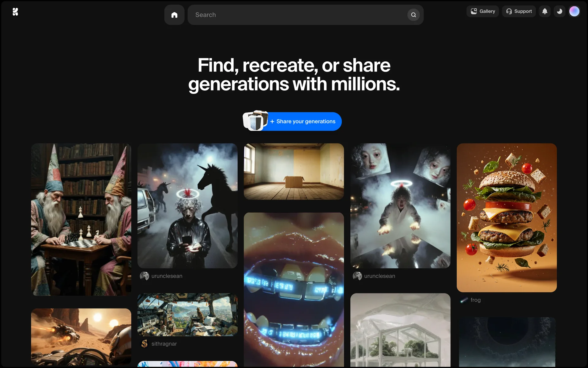Click urunclesean's avatar under unicorn image

(144, 276)
